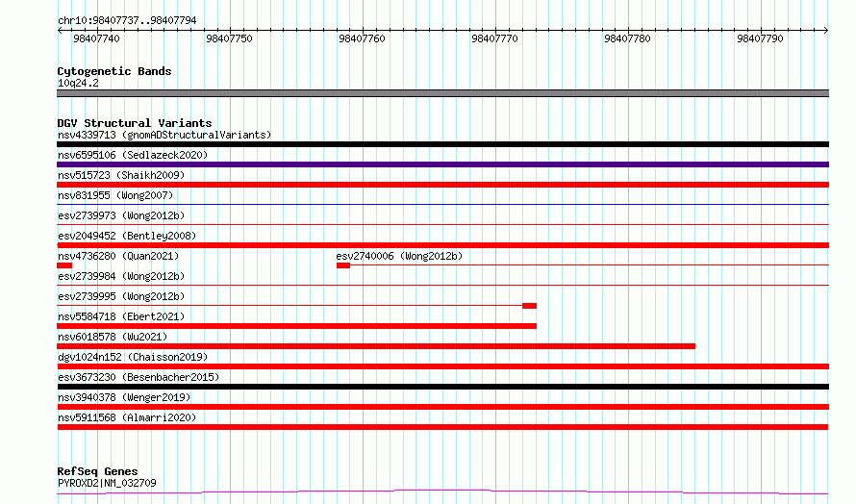Click the black nsv4339713 variant bar
This screenshot has width=856, height=504.
[x=442, y=144]
